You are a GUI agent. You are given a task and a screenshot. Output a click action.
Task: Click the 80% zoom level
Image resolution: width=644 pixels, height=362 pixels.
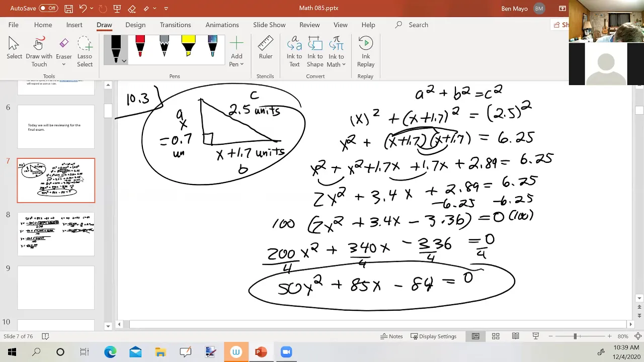[x=623, y=336]
